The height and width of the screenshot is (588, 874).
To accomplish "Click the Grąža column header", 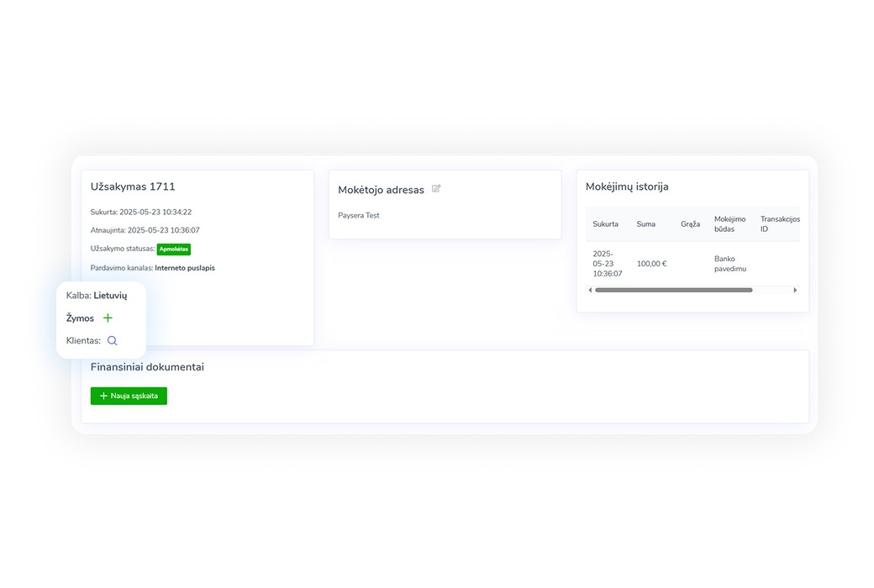I will [690, 224].
